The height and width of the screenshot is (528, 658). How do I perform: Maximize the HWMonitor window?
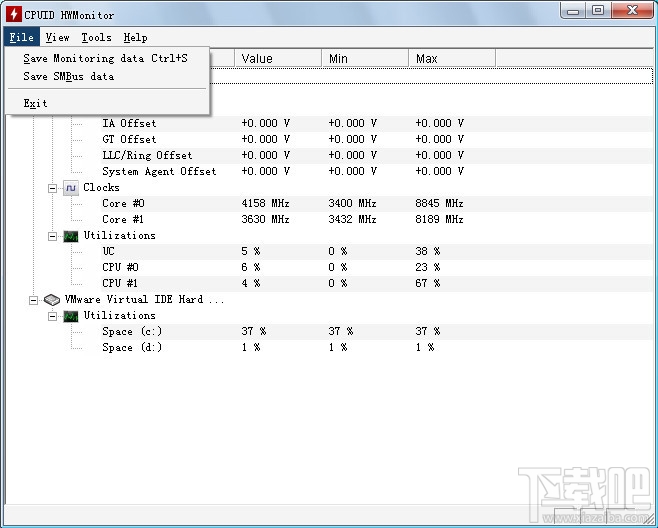coord(598,10)
